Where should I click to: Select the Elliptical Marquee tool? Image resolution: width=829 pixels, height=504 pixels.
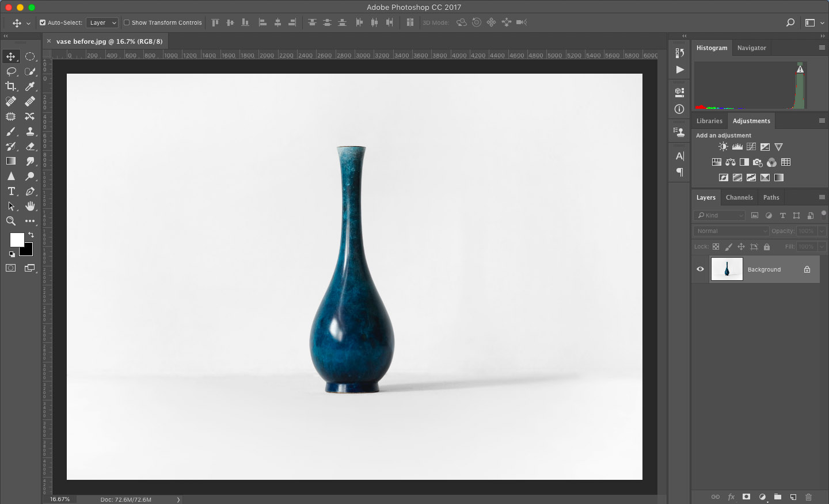coord(30,56)
